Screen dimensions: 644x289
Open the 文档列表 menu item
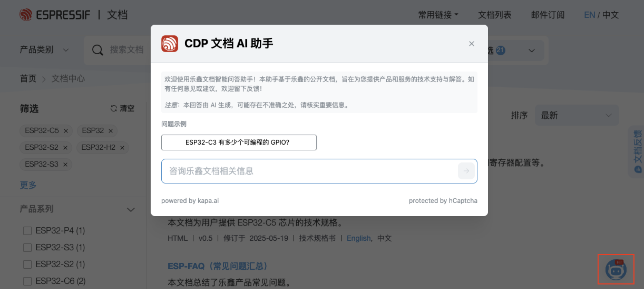point(495,15)
